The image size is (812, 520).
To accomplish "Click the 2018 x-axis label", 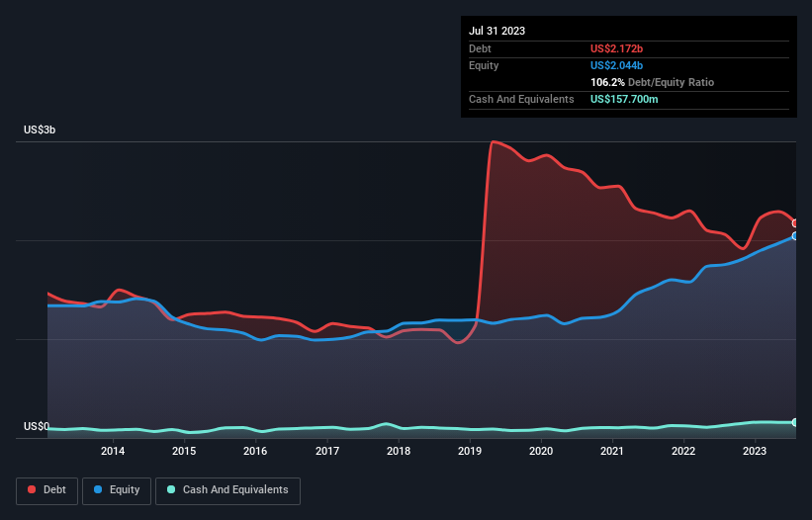I will coord(399,451).
